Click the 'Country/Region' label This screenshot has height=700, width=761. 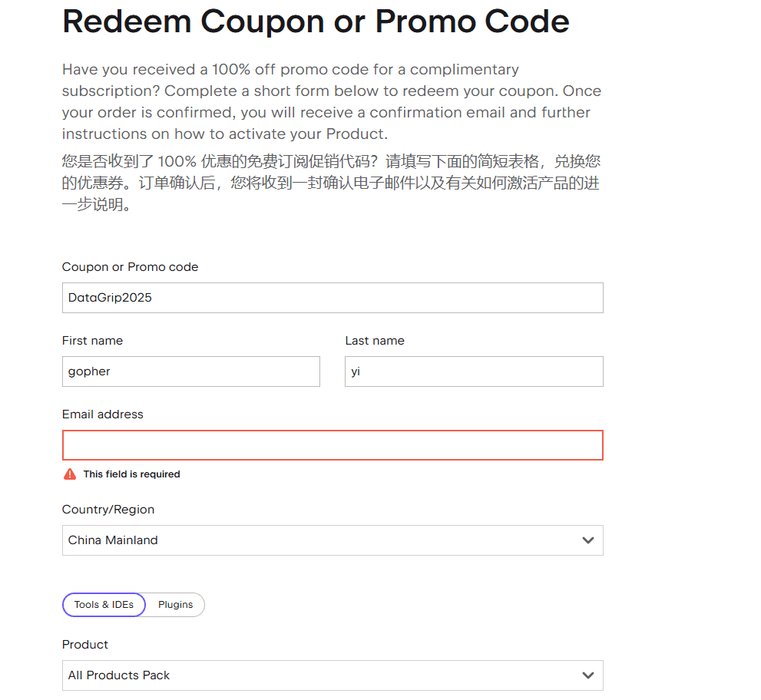[108, 510]
